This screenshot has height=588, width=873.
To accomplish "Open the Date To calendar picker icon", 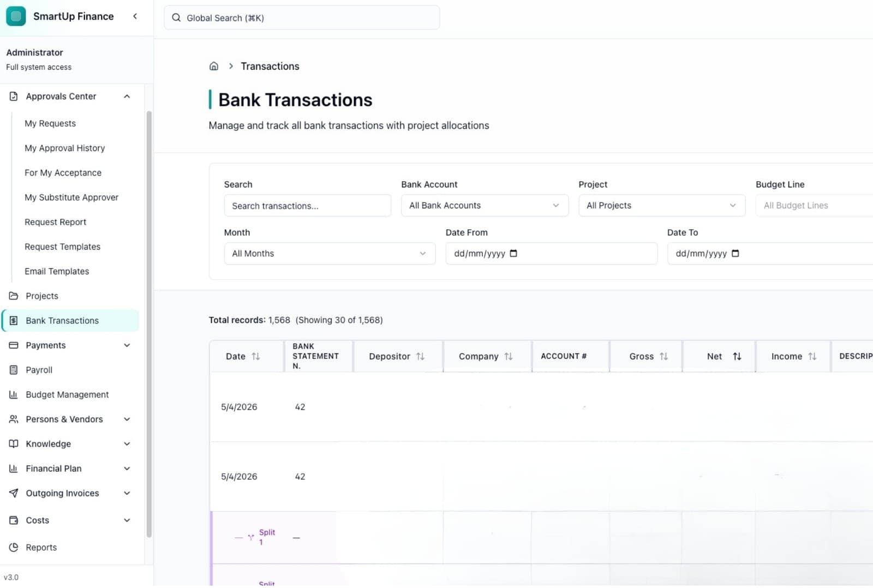I will 735,254.
